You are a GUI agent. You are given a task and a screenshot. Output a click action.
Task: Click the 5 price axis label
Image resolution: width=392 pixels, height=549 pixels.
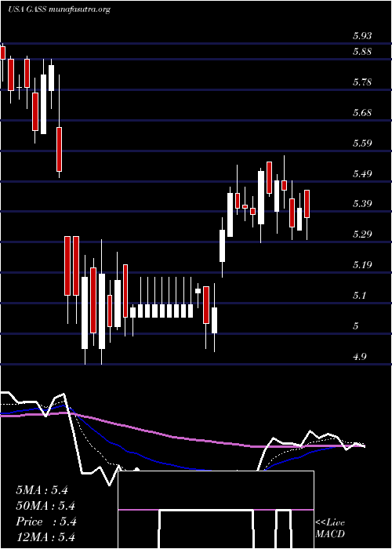coord(356,326)
